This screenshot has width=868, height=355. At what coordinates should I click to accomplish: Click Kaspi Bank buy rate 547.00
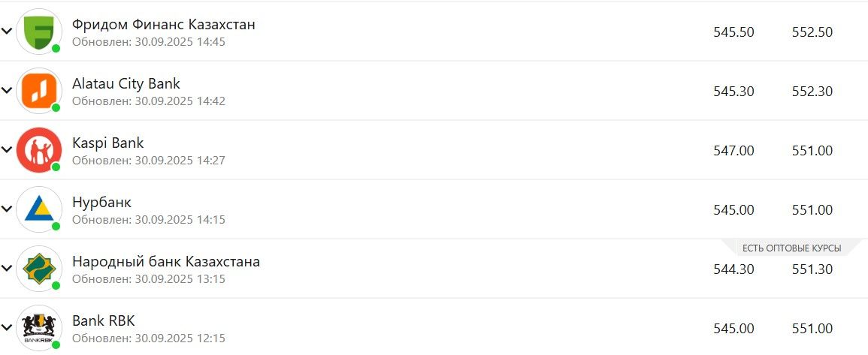pyautogui.click(x=733, y=151)
